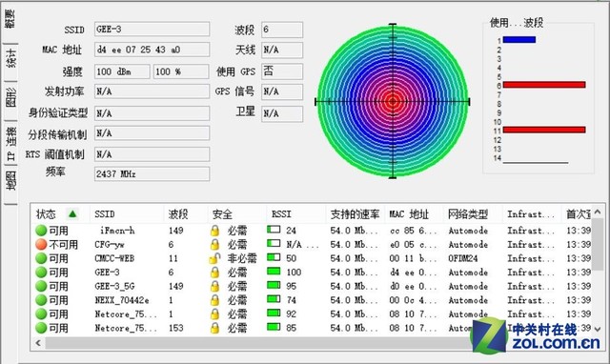Click the lock icon in iFmcn-h row
This screenshot has width=610, height=364.
214,231
